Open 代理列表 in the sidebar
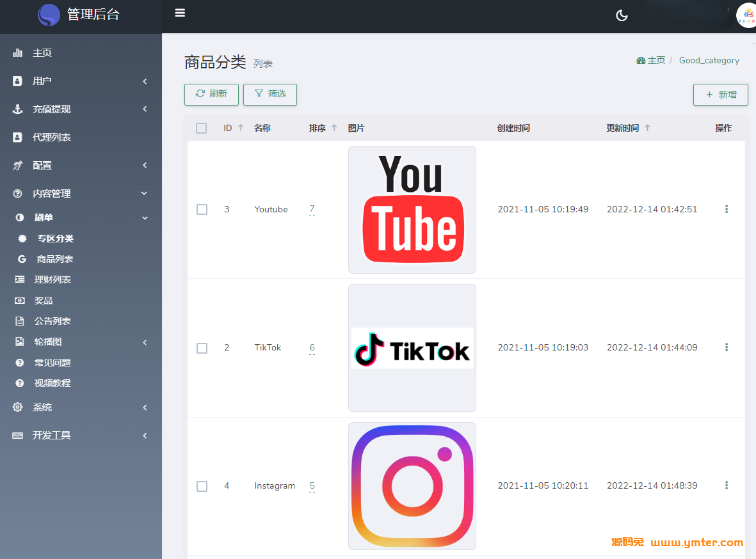Viewport: 756px width, 559px height. (52, 138)
